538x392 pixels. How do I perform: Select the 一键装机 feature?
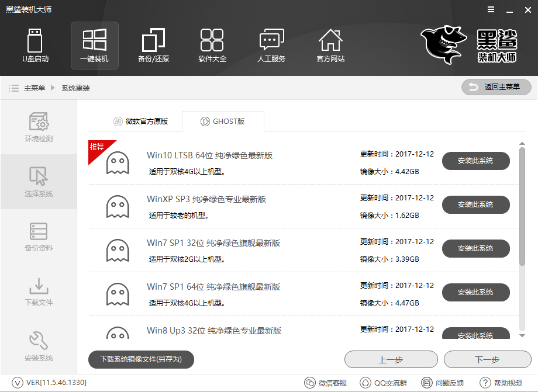tap(94, 46)
